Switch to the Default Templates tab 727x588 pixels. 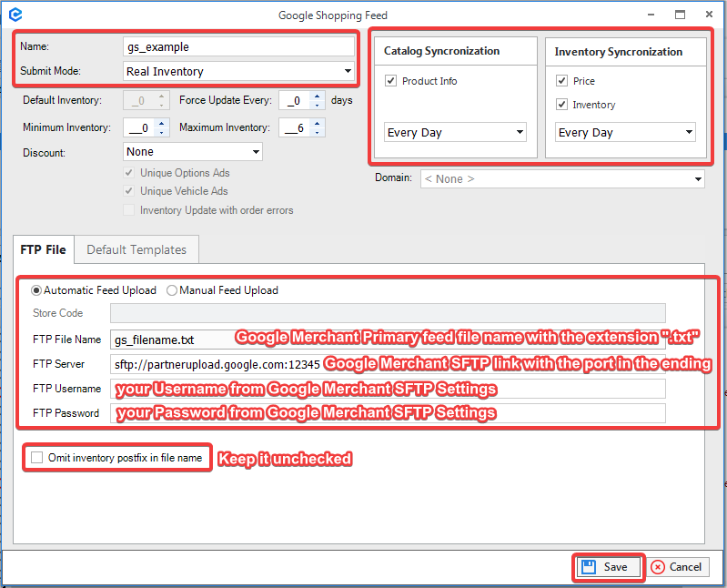pos(136,249)
